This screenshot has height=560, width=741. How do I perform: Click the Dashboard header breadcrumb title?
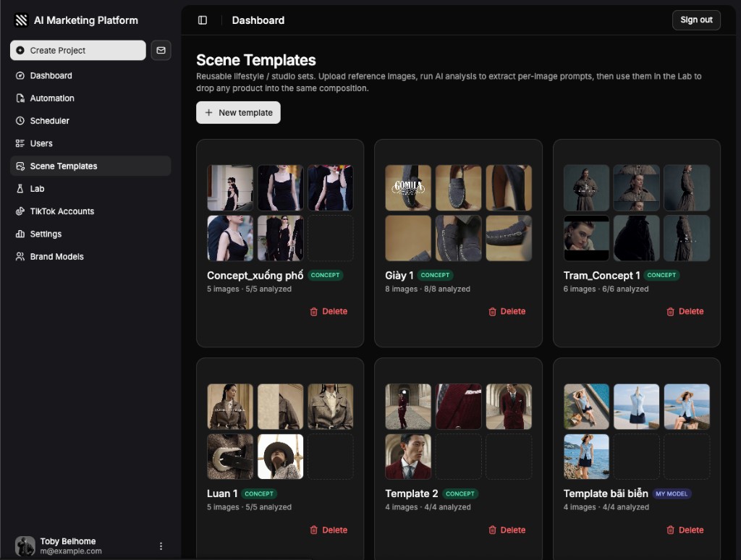click(258, 20)
